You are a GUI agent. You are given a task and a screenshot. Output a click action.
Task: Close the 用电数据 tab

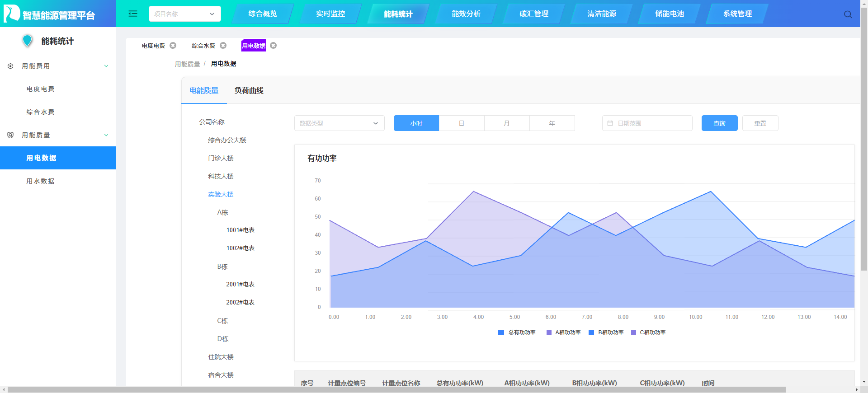point(273,45)
